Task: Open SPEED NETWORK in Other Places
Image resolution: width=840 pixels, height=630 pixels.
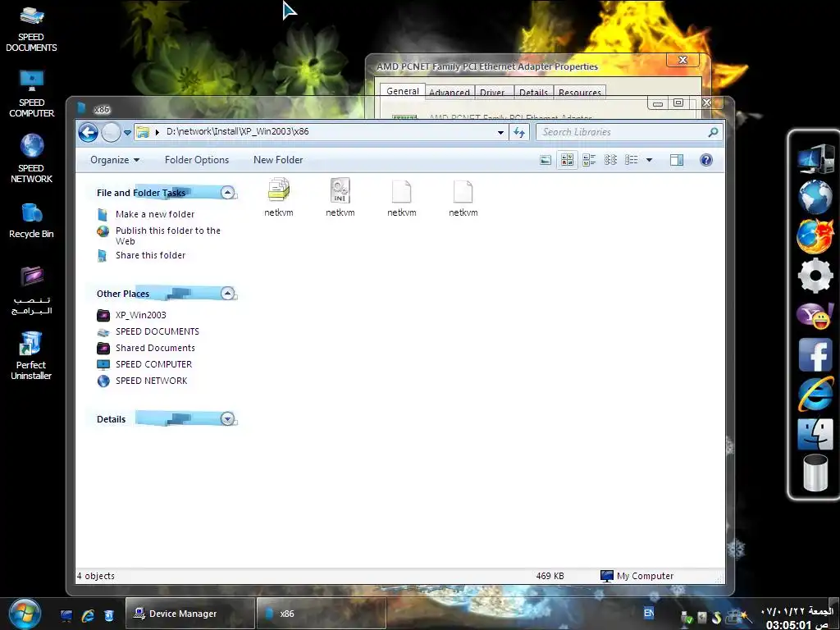Action: 152,381
